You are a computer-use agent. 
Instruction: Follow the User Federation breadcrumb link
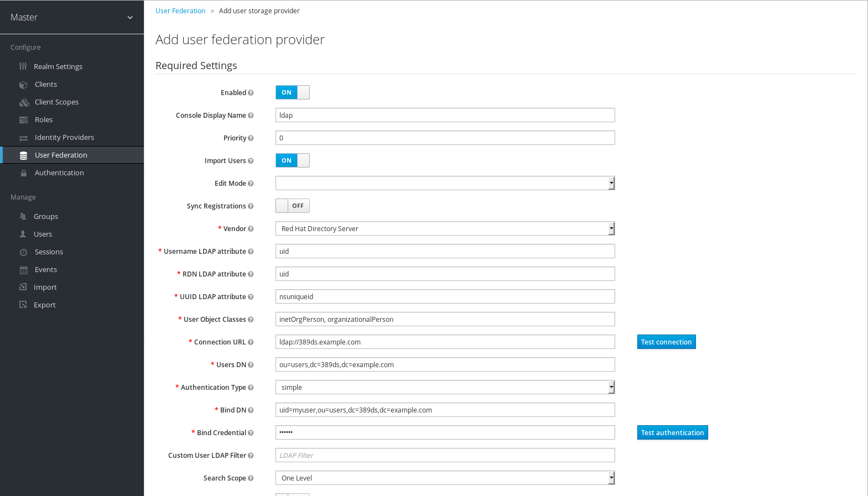(180, 11)
